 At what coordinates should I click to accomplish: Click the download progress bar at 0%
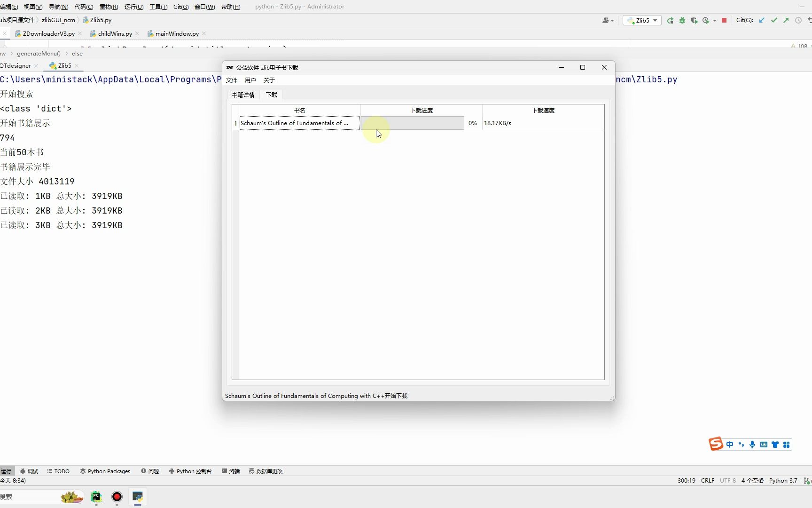pos(413,123)
